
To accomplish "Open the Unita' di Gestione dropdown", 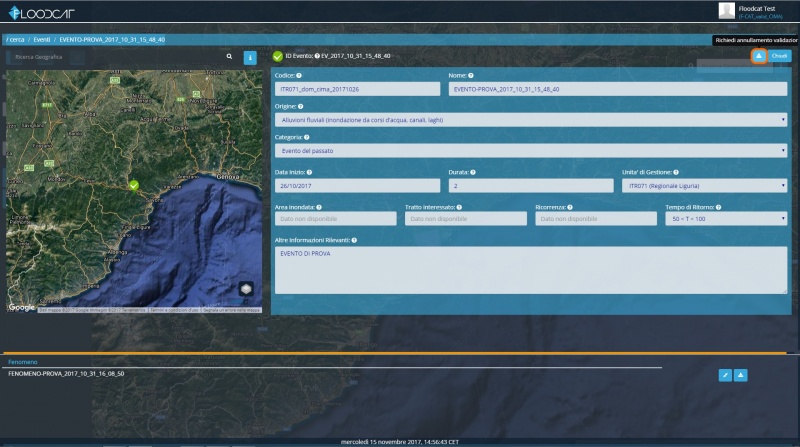I will coord(704,186).
